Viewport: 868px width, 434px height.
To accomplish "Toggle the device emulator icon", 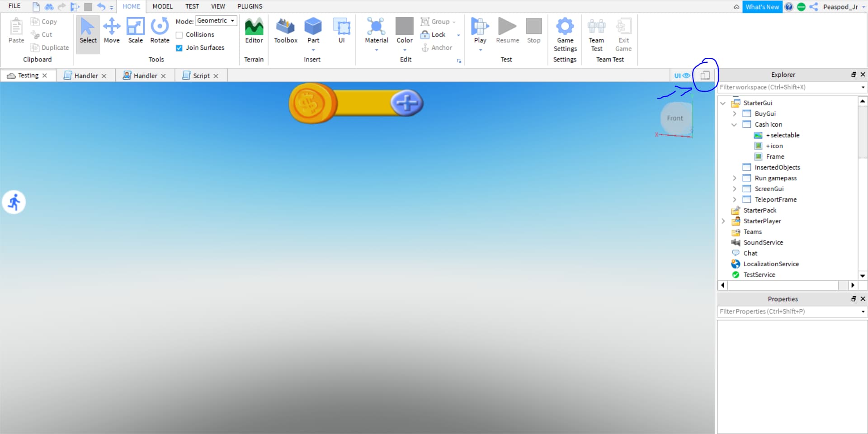I will [705, 75].
